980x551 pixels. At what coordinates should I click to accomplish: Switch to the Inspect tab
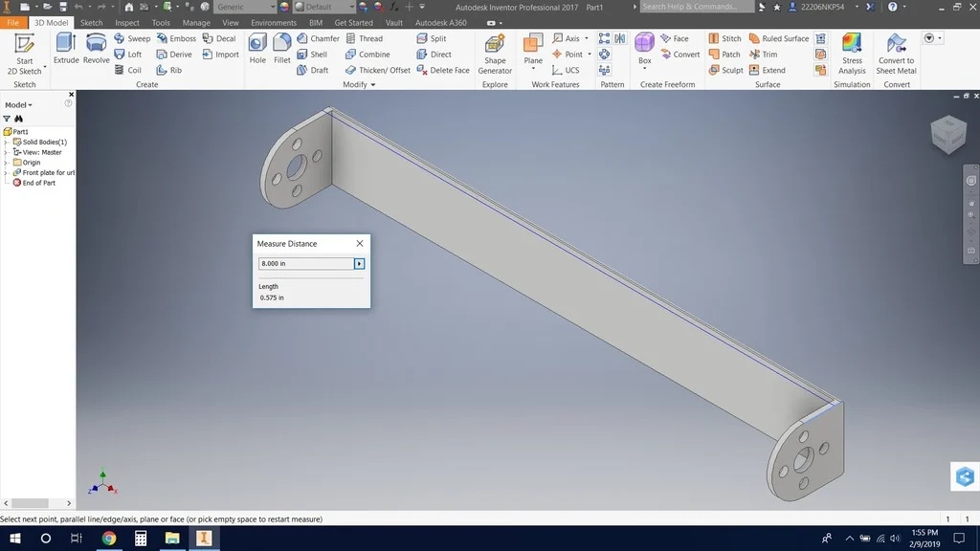(x=126, y=23)
